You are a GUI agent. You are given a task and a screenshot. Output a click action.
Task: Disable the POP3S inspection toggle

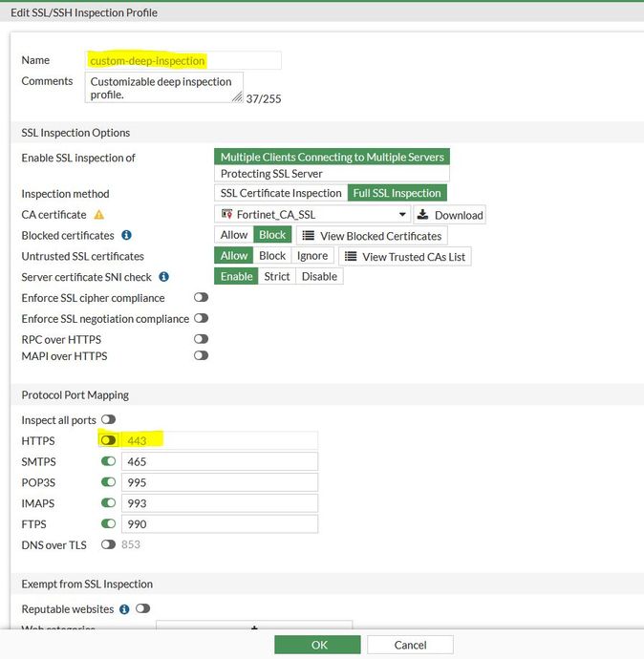(108, 481)
